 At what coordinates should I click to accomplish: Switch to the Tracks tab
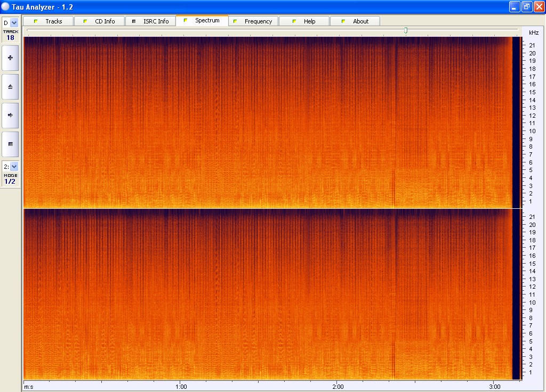(48, 21)
